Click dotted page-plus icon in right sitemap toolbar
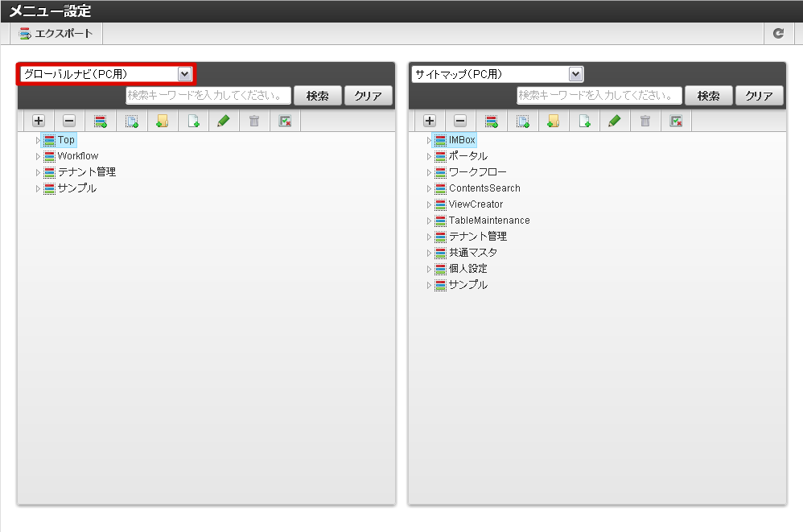The height and width of the screenshot is (532, 803). click(523, 121)
